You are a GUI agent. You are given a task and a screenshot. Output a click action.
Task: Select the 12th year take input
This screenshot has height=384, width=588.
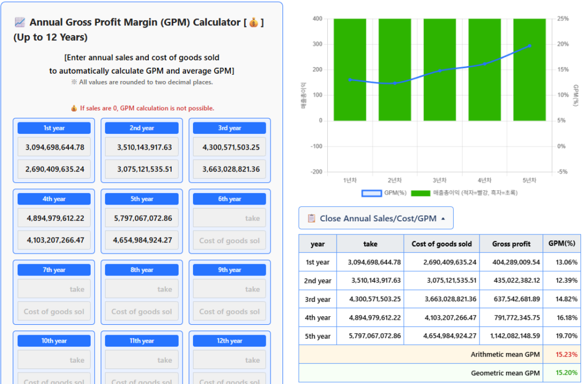coord(229,360)
